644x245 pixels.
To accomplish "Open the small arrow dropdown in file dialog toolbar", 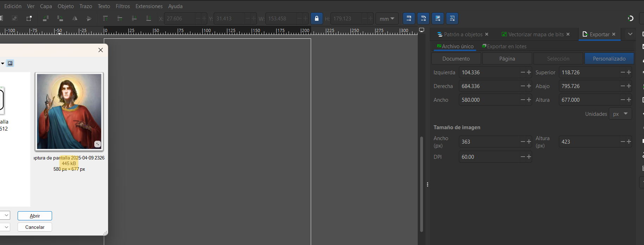I will click(2, 63).
